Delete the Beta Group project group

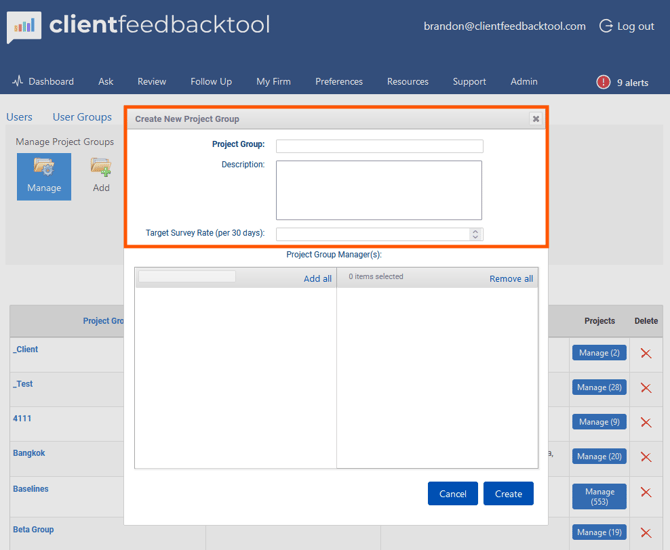(646, 533)
